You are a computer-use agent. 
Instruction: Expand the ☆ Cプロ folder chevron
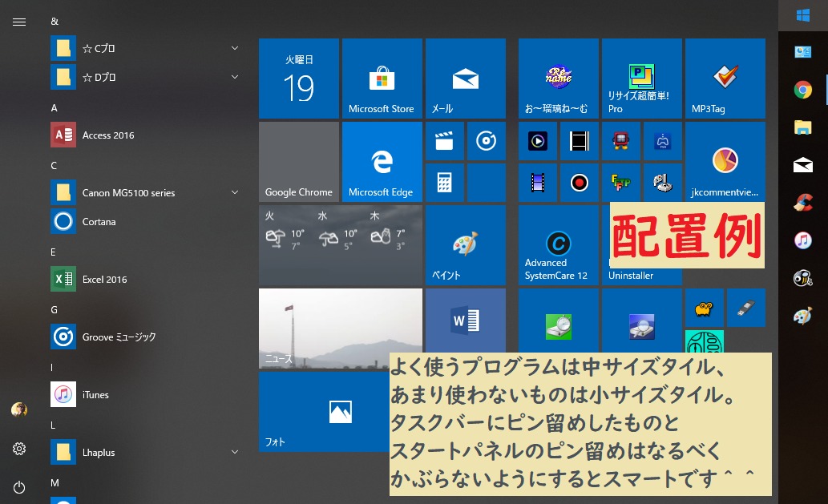(x=235, y=48)
